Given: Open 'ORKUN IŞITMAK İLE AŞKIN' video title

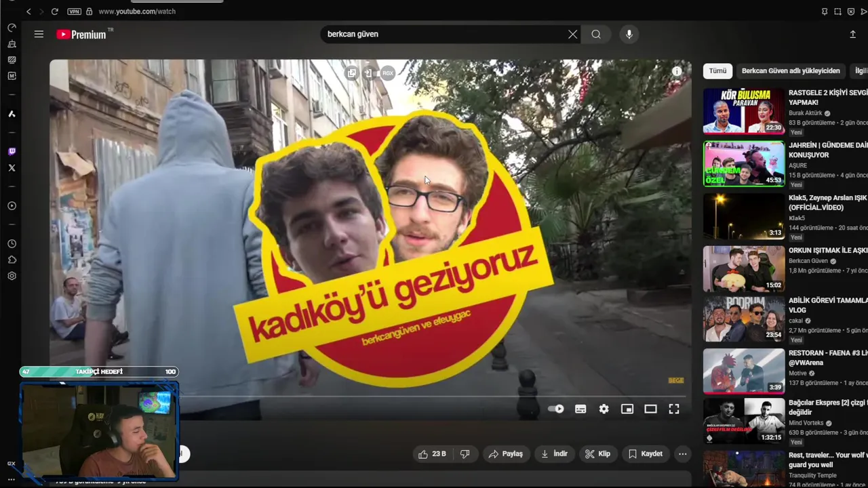Looking at the screenshot, I should [828, 250].
